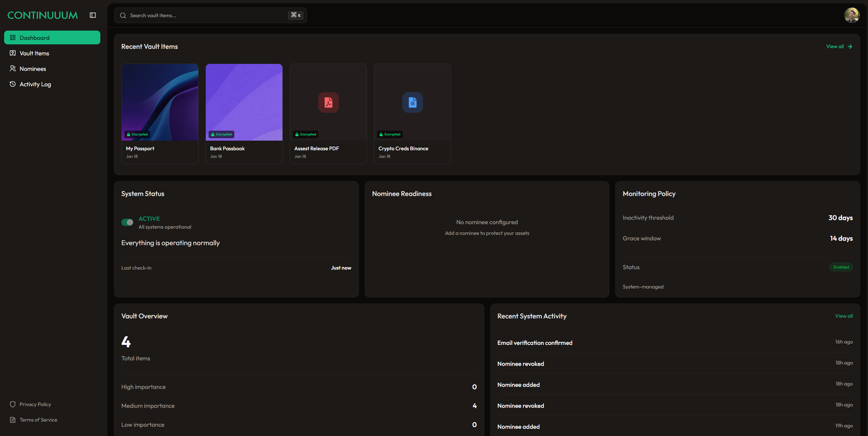Click the profile avatar in the top corner
Viewport: 868px width, 436px height.
click(x=852, y=15)
